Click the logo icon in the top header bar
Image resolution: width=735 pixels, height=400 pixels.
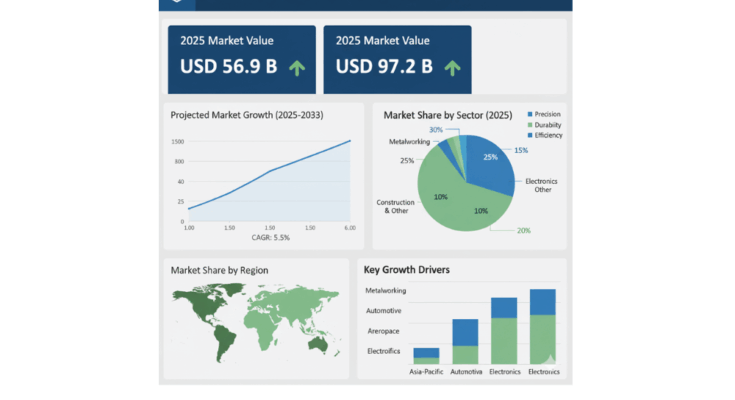coord(177,3)
